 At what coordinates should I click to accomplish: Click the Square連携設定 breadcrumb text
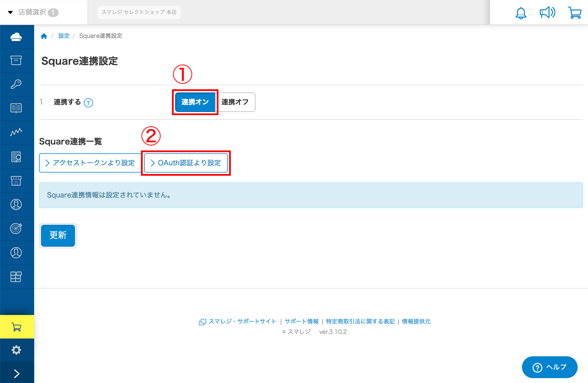pyautogui.click(x=101, y=36)
